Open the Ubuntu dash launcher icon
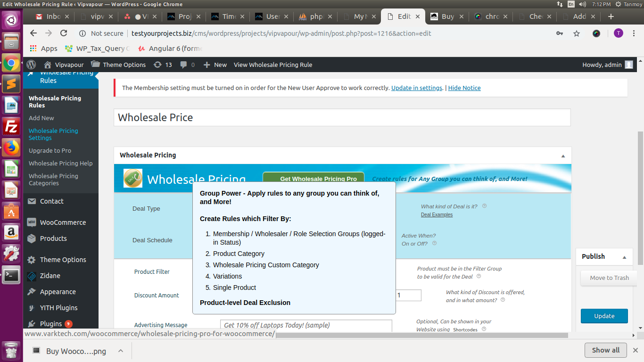This screenshot has width=644, height=362. tap(11, 20)
